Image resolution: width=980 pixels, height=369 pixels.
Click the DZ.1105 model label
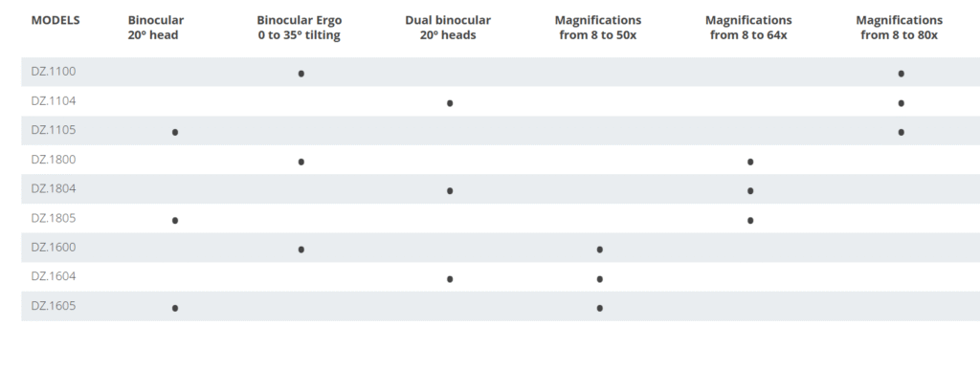pos(54,130)
